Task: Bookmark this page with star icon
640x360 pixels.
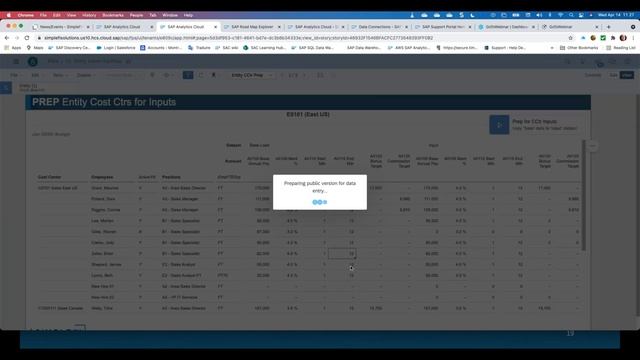Action: click(x=571, y=38)
